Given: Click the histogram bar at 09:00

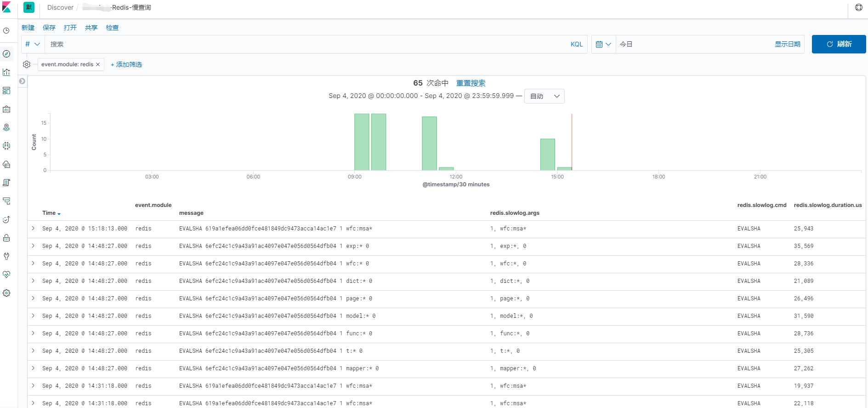Looking at the screenshot, I should click(362, 142).
